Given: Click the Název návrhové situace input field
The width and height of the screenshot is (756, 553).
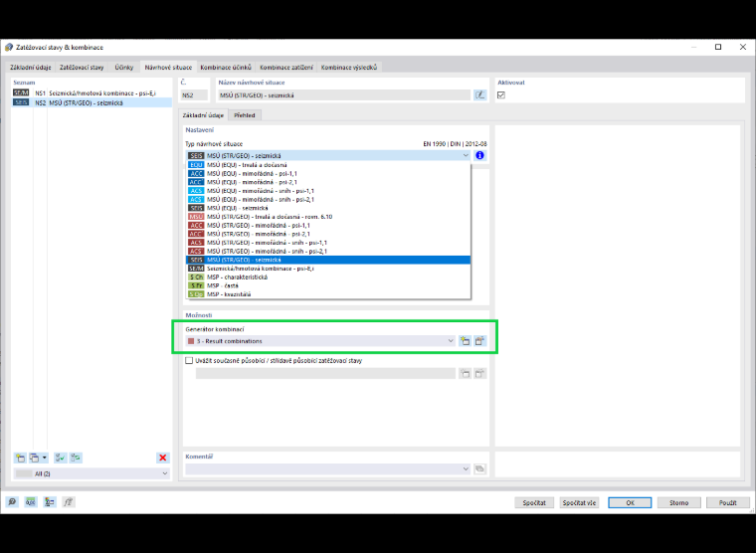Looking at the screenshot, I should pyautogui.click(x=344, y=94).
